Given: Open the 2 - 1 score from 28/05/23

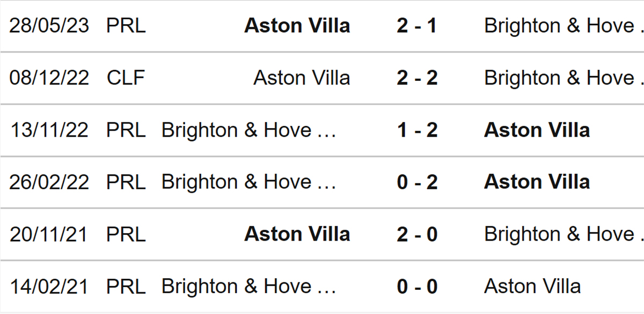Looking at the screenshot, I should click(417, 26).
